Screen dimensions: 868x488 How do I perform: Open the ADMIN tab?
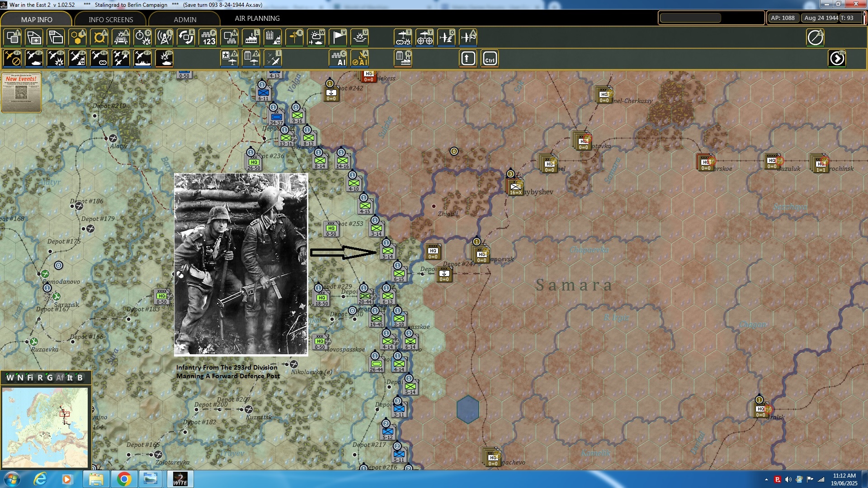click(185, 19)
